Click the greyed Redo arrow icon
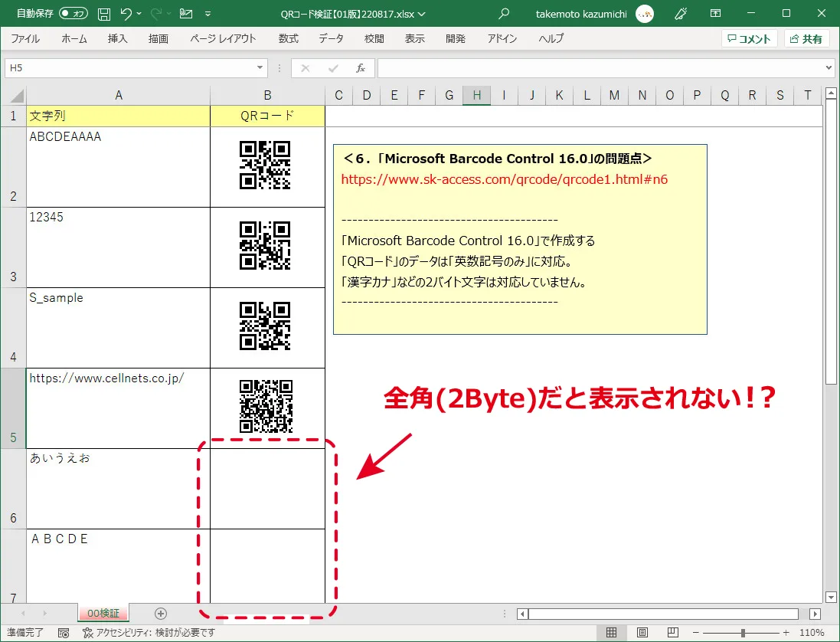This screenshot has width=840, height=642. [x=156, y=14]
